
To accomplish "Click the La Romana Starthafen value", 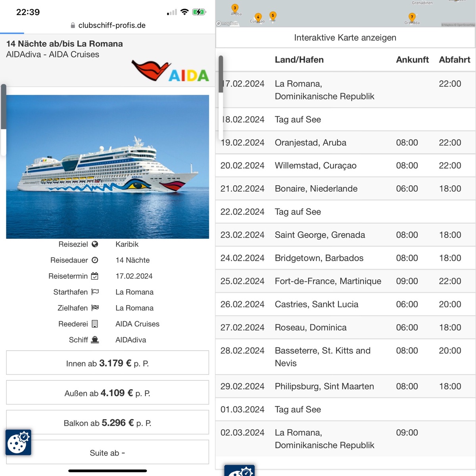I will pyautogui.click(x=134, y=292).
